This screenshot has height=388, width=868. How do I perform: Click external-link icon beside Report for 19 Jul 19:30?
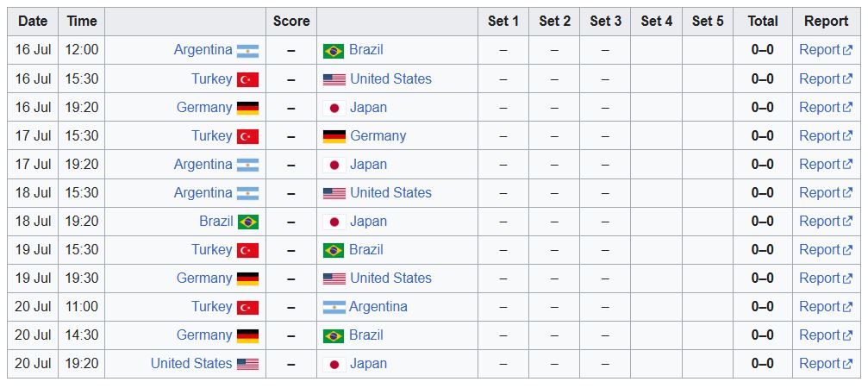tap(846, 278)
